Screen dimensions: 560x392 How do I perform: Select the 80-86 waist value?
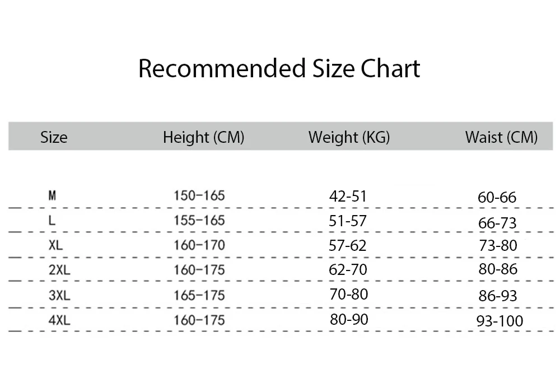[x=498, y=269]
